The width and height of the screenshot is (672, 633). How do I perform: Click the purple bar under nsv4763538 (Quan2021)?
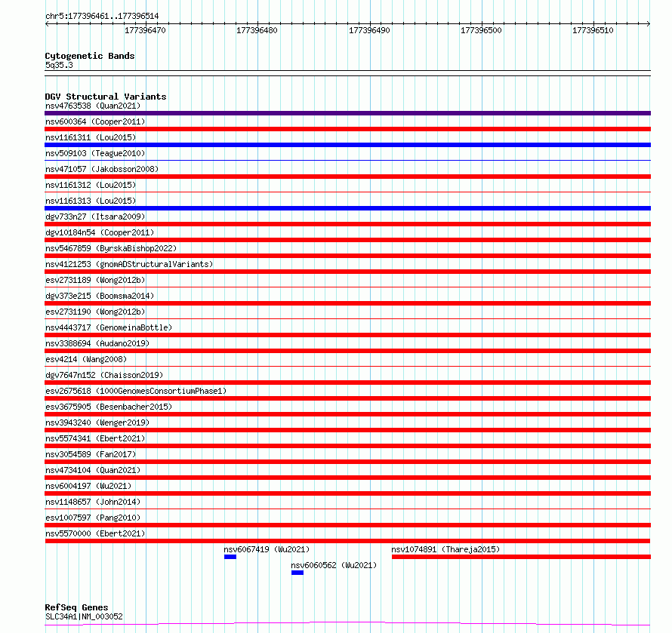347,113
